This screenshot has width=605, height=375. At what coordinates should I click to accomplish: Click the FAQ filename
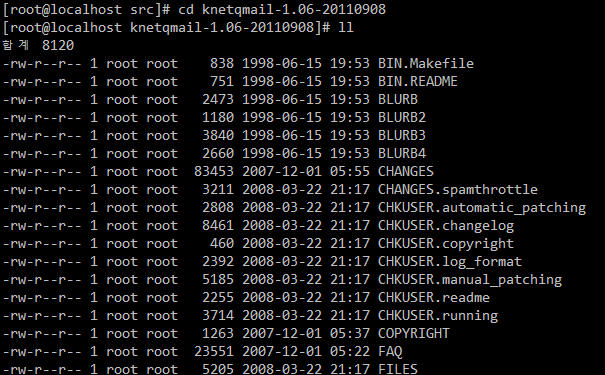tap(390, 351)
